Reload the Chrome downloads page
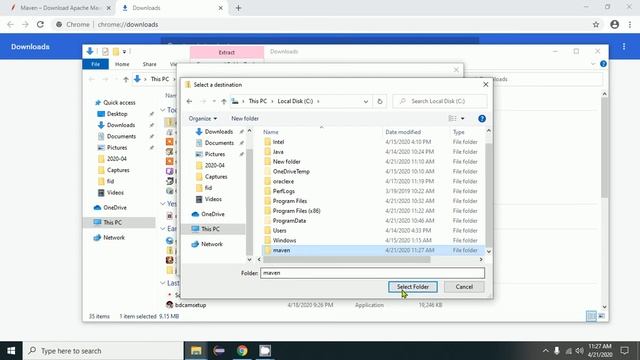 coord(40,24)
